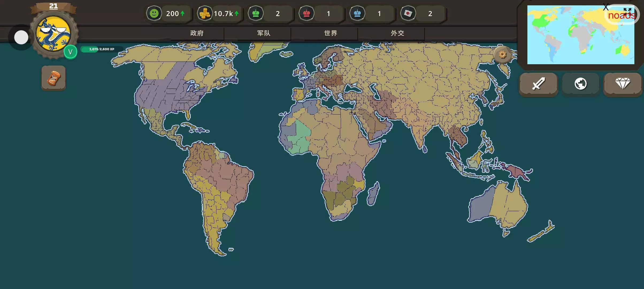Viewport: 644px width, 289px height.
Task: Open the 政府 government tab
Action: click(197, 33)
